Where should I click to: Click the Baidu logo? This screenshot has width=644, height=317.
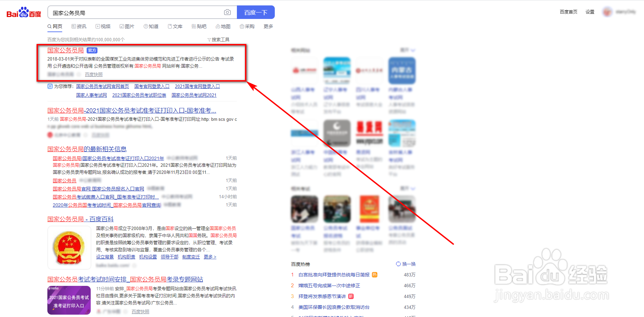(24, 13)
